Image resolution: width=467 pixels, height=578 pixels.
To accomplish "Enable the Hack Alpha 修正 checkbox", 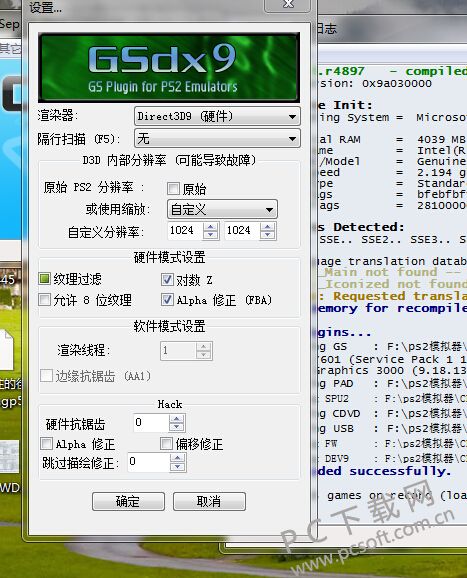I will pyautogui.click(x=46, y=443).
